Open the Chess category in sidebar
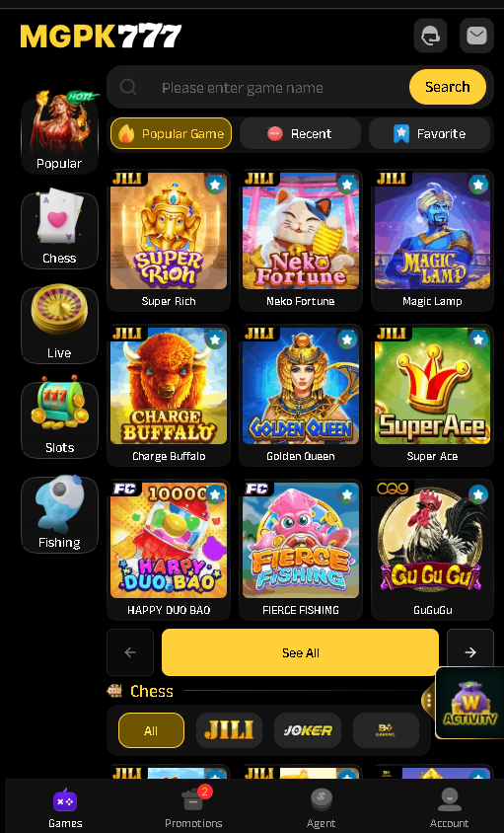 [x=59, y=231]
